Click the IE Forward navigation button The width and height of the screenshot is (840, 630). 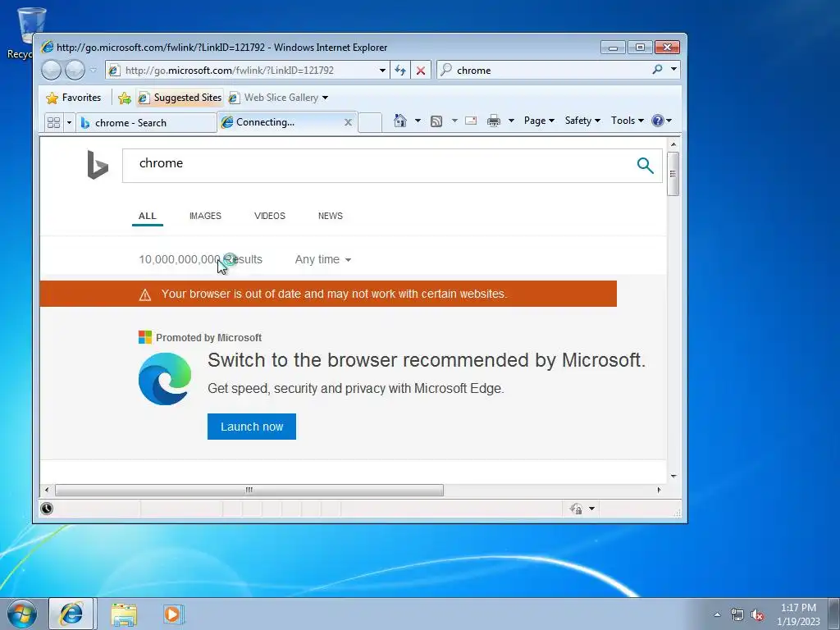(x=75, y=71)
